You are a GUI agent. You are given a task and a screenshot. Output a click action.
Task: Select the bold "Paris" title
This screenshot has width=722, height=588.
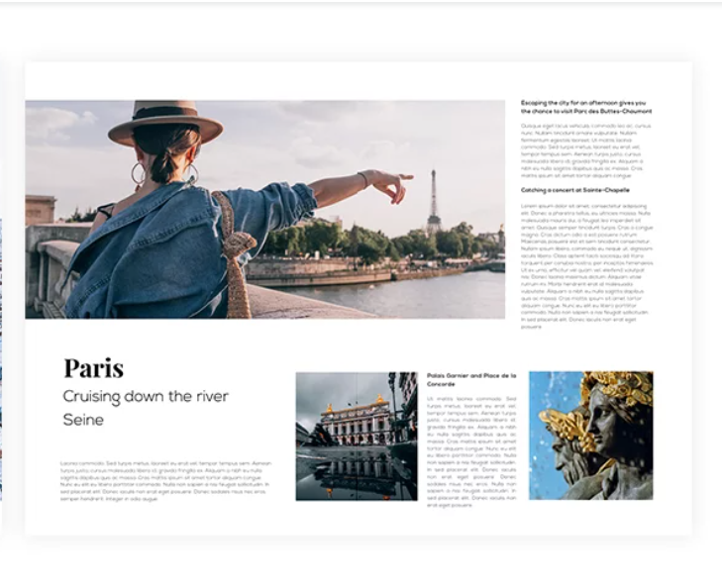tap(94, 368)
